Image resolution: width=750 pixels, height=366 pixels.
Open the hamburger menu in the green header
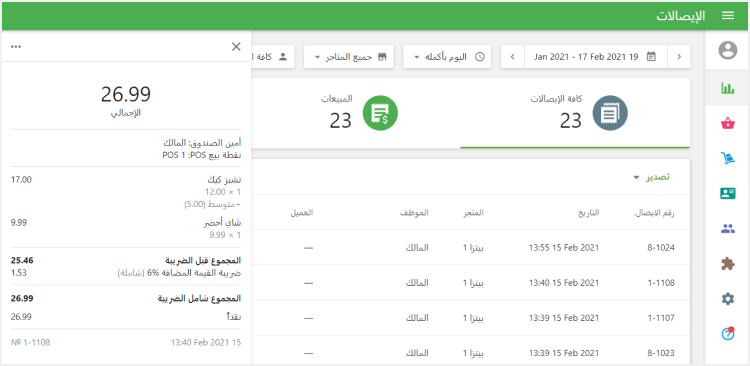click(728, 16)
